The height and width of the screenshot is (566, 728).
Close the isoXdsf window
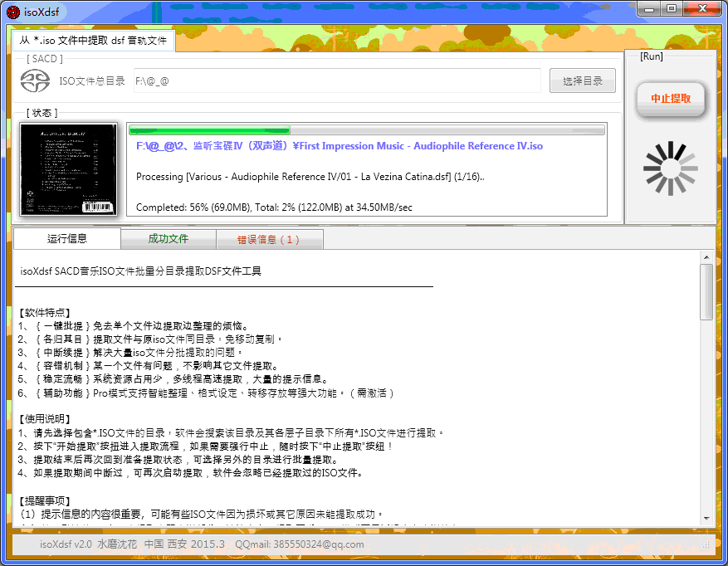[x=701, y=8]
